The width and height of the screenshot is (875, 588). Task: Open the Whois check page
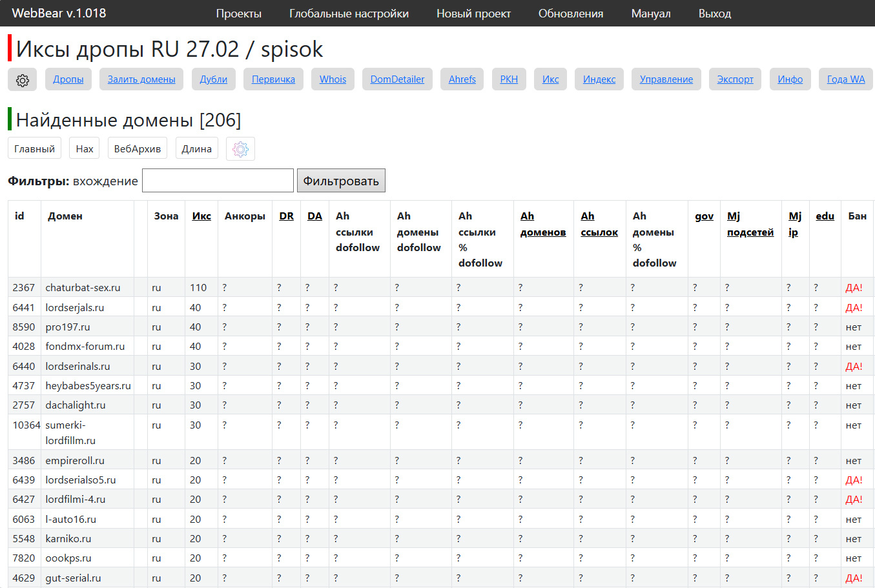tap(333, 79)
